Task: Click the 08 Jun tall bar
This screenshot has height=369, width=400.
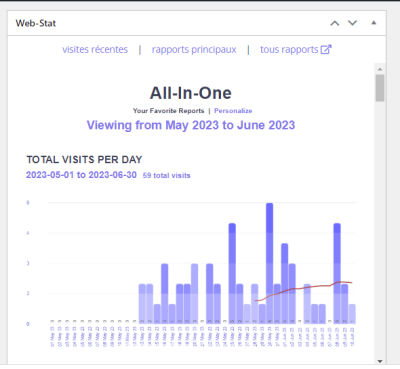Action: (x=337, y=273)
